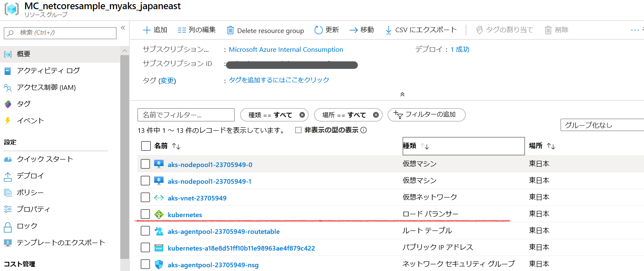644x271 pixels.
Task: Open the kubernetes load balancer link
Action: (x=185, y=215)
